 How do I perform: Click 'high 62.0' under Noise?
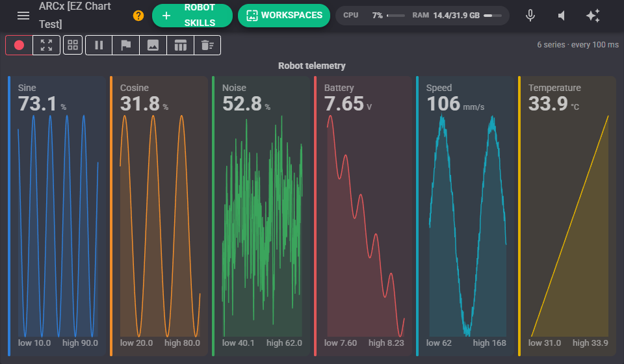(x=284, y=343)
